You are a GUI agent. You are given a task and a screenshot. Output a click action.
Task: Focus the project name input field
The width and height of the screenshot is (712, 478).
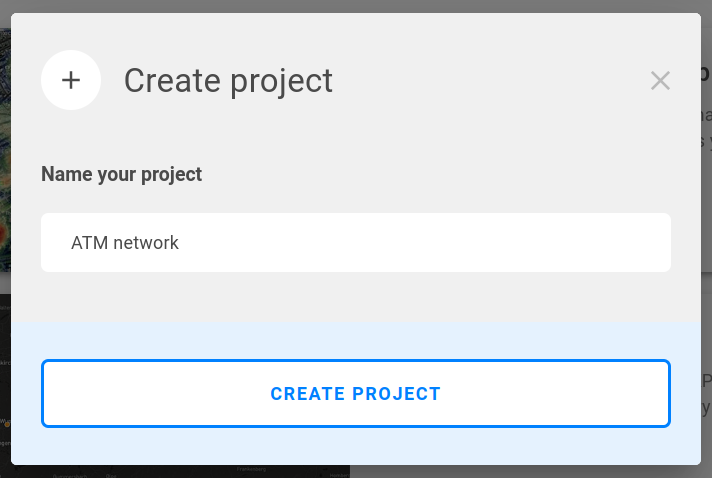click(355, 242)
